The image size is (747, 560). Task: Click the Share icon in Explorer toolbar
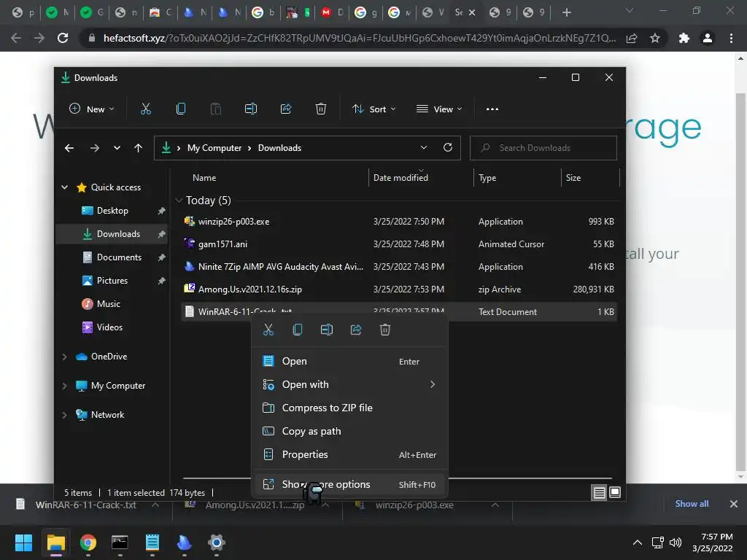(x=286, y=109)
